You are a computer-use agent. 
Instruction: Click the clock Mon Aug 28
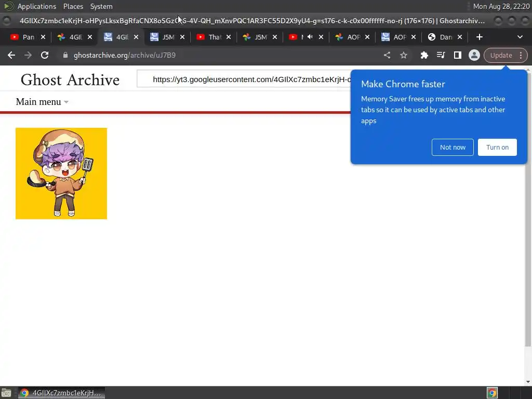click(501, 6)
